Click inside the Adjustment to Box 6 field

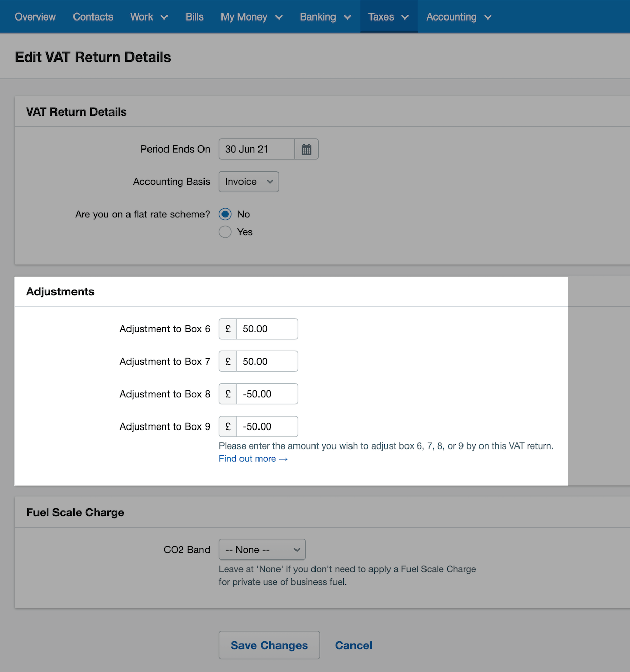[x=267, y=328]
